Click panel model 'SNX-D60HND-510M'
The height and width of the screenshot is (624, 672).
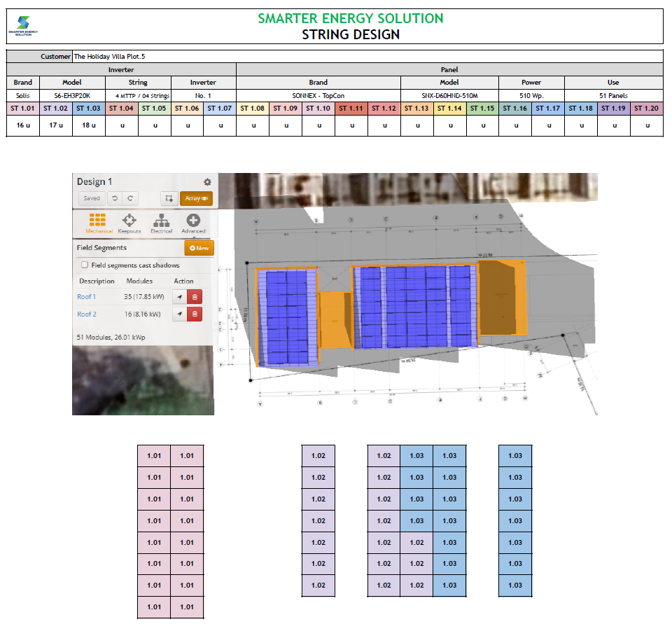(449, 96)
